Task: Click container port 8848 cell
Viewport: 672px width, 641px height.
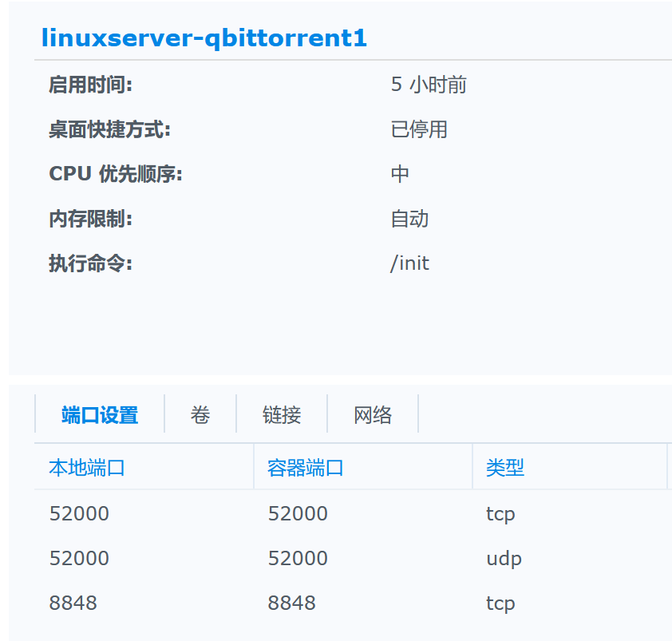Action: (x=292, y=603)
